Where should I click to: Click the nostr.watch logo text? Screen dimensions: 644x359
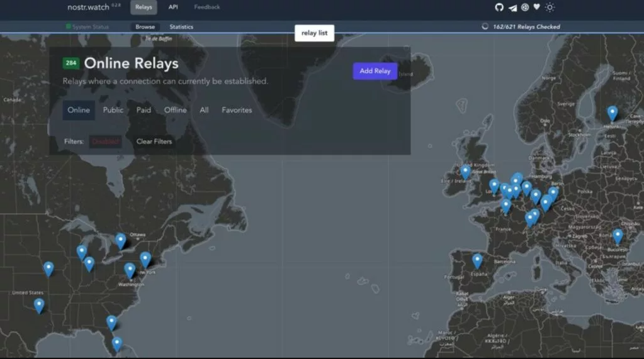point(89,8)
